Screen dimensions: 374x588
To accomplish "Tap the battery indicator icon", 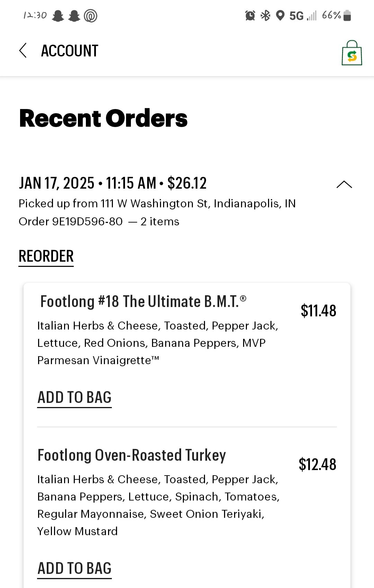I will pyautogui.click(x=347, y=16).
